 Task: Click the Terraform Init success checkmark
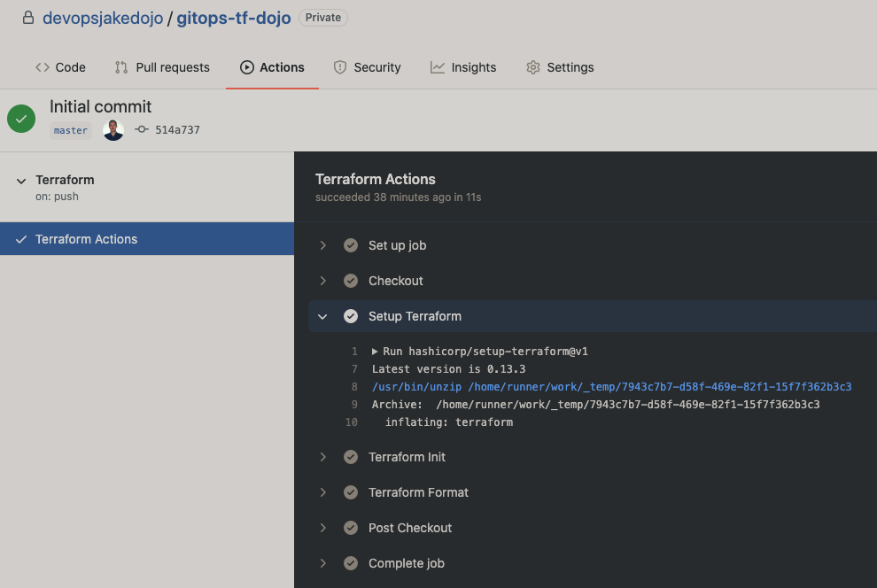(351, 457)
